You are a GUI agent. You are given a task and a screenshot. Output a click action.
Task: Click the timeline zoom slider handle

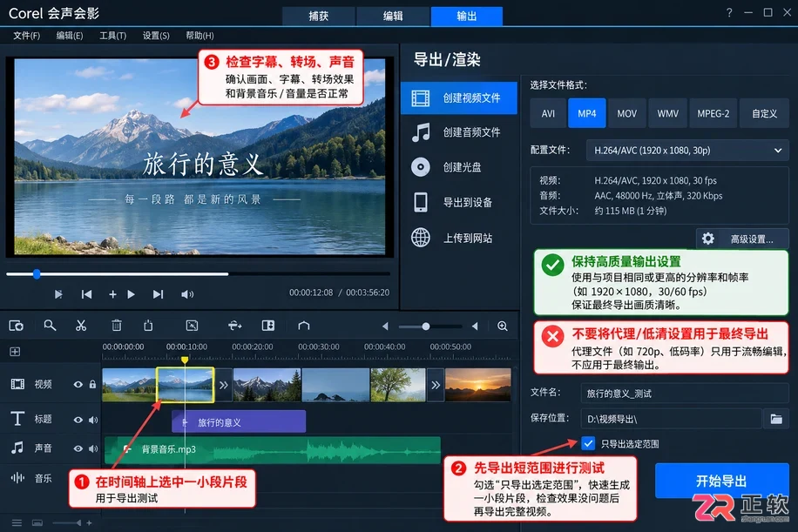pos(425,326)
